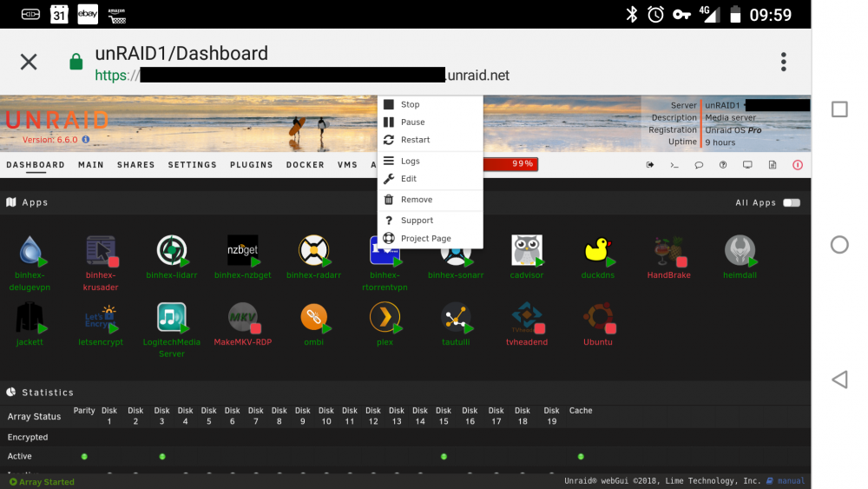The image size is (868, 489).
Task: Choose Stop from the context menu
Action: tap(431, 104)
